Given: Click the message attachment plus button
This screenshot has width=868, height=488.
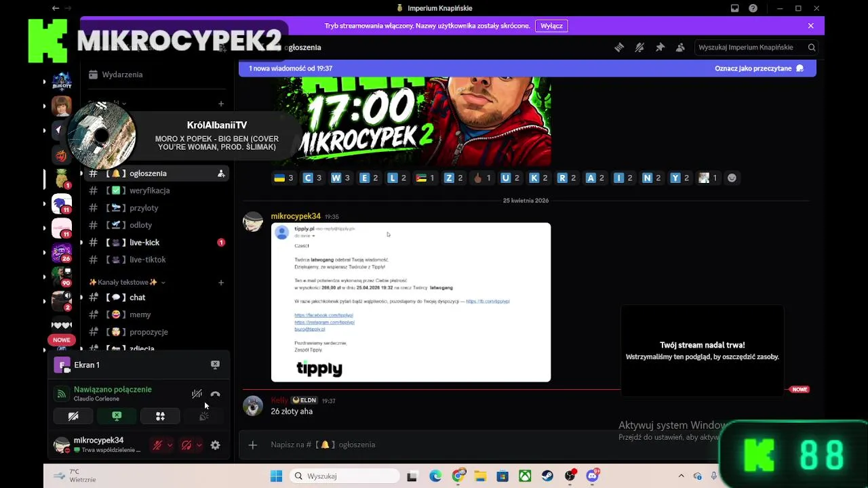Looking at the screenshot, I should pos(252,445).
